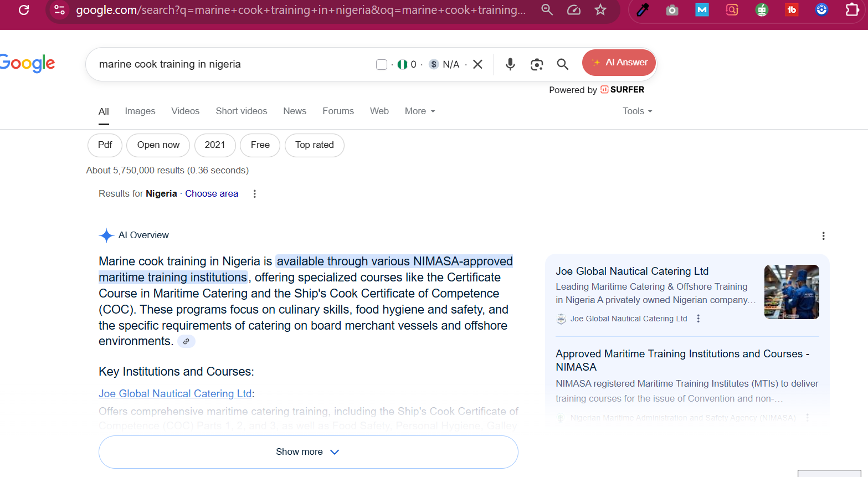
Task: Toggle the Top rated filter chip
Action: 314,145
